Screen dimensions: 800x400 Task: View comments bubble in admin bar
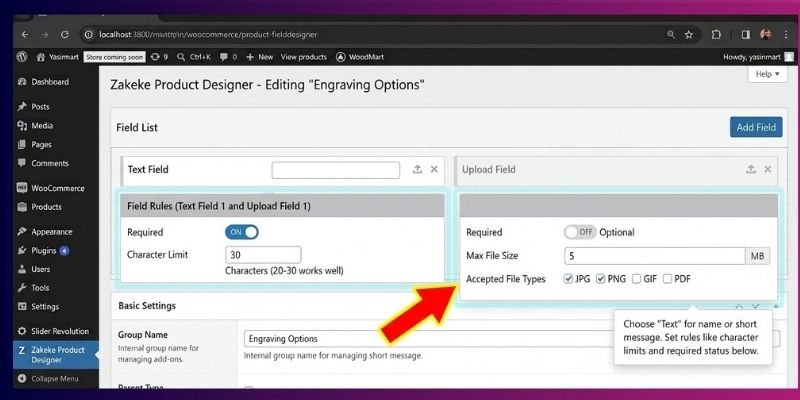pos(228,57)
